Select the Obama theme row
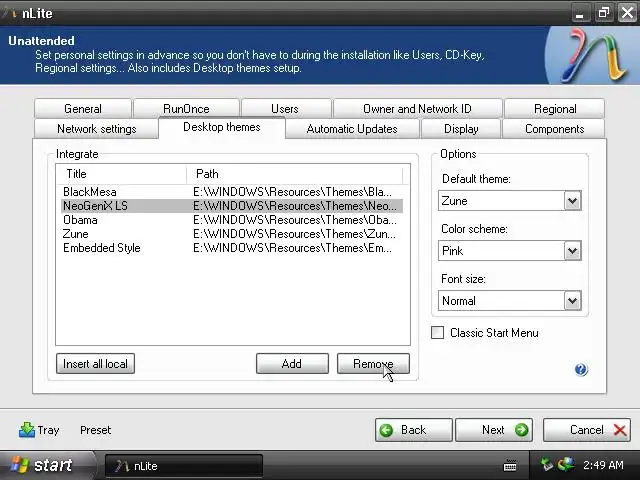The width and height of the screenshot is (640, 480). [x=232, y=220]
